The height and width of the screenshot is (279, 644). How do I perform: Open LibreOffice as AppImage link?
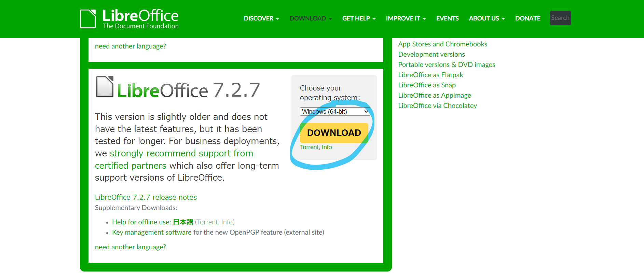tap(435, 95)
